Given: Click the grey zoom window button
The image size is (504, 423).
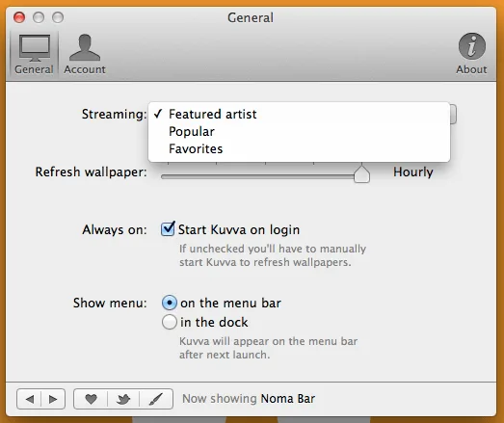Looking at the screenshot, I should [x=58, y=17].
